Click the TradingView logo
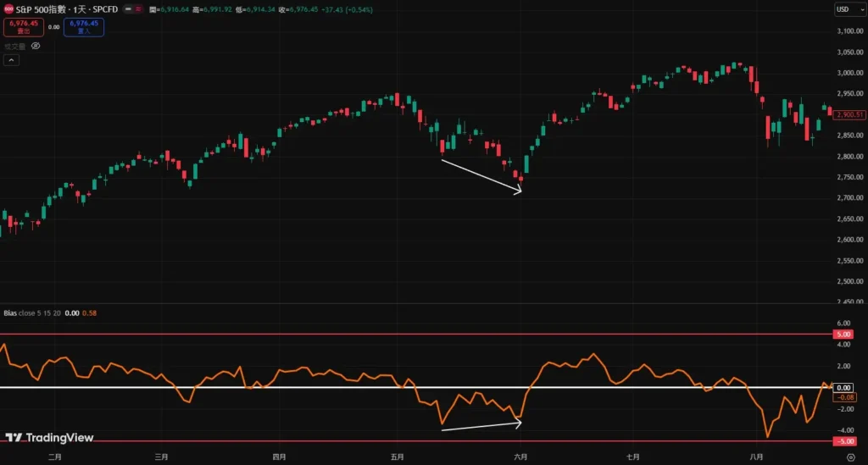The image size is (868, 465). pos(49,438)
